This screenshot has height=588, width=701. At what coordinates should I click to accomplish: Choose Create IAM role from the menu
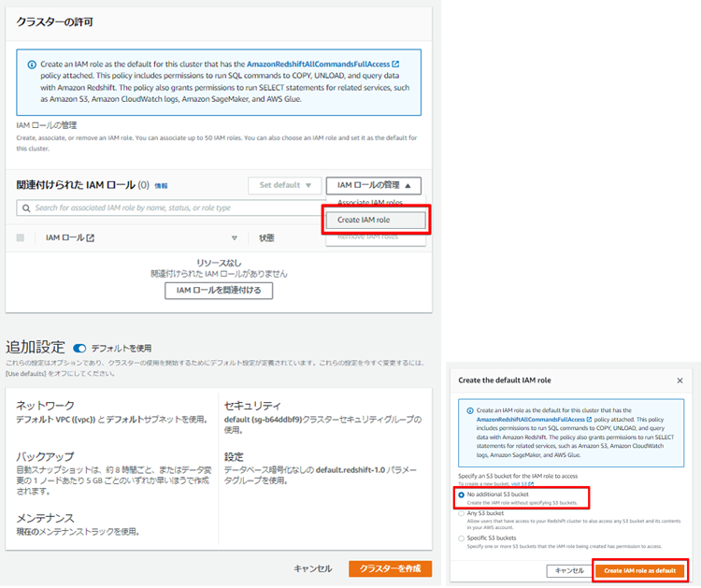click(376, 220)
